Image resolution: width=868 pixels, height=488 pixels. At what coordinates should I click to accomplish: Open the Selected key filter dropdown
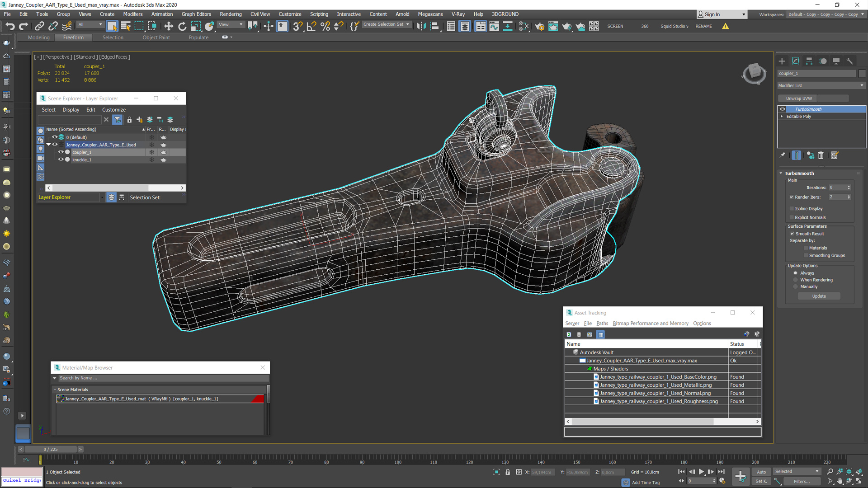point(797,471)
